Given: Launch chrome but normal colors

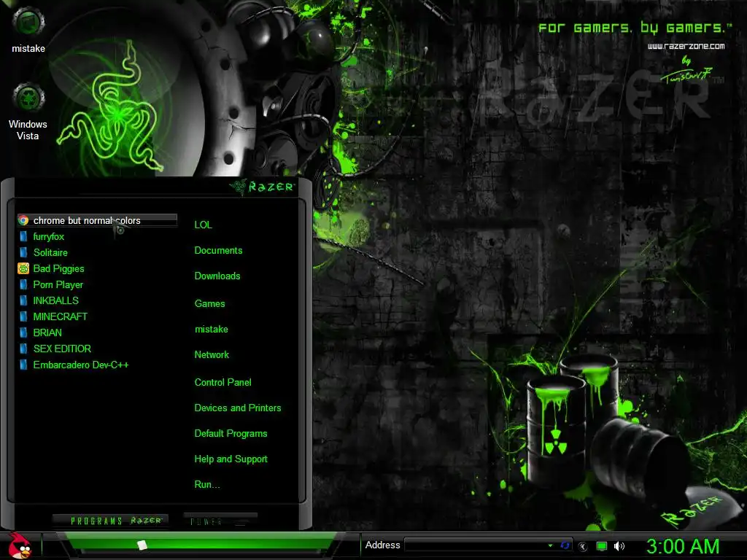Looking at the screenshot, I should (97, 220).
